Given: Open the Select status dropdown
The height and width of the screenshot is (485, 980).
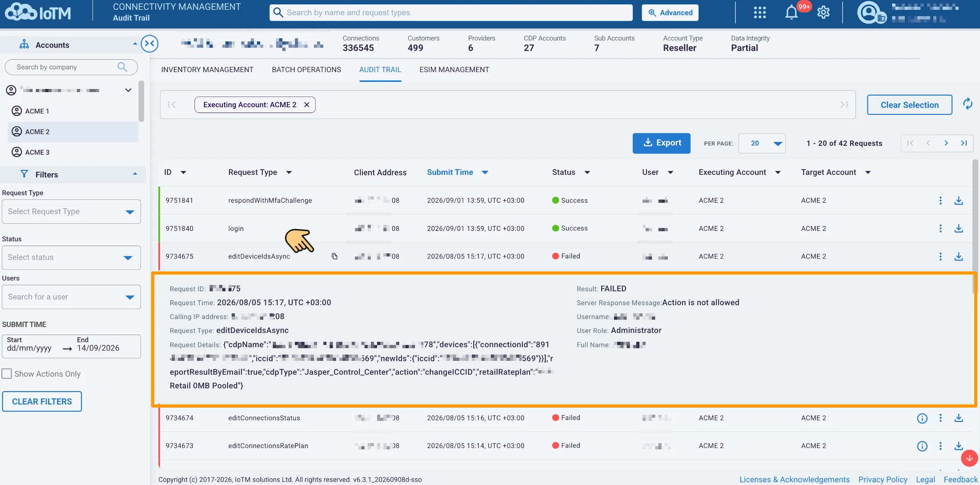Looking at the screenshot, I should coord(71,257).
